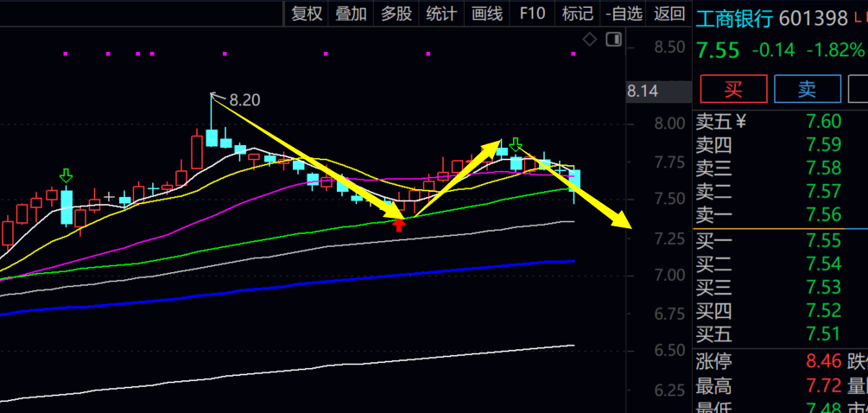Activate the 画线 drawing tool
The image size is (868, 413).
click(x=487, y=13)
